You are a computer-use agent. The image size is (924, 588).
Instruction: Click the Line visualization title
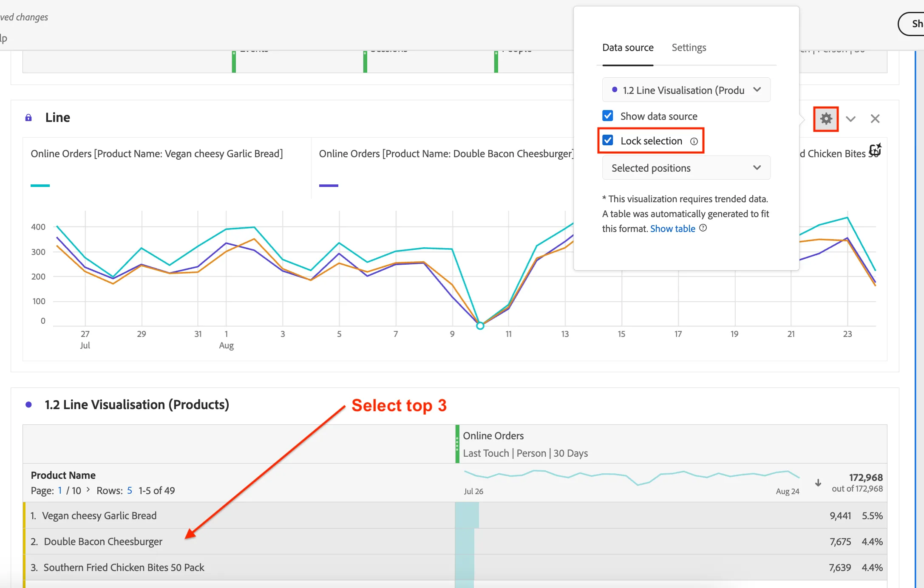[x=58, y=118]
